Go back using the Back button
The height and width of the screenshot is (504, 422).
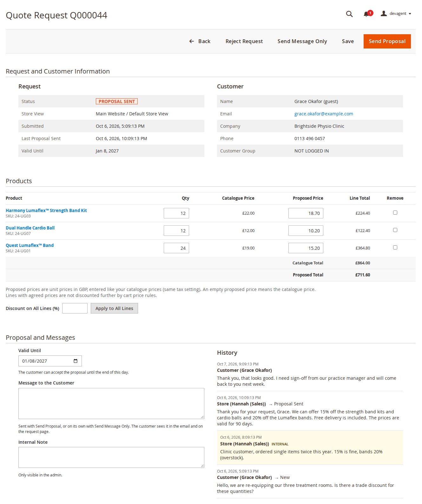pos(200,41)
